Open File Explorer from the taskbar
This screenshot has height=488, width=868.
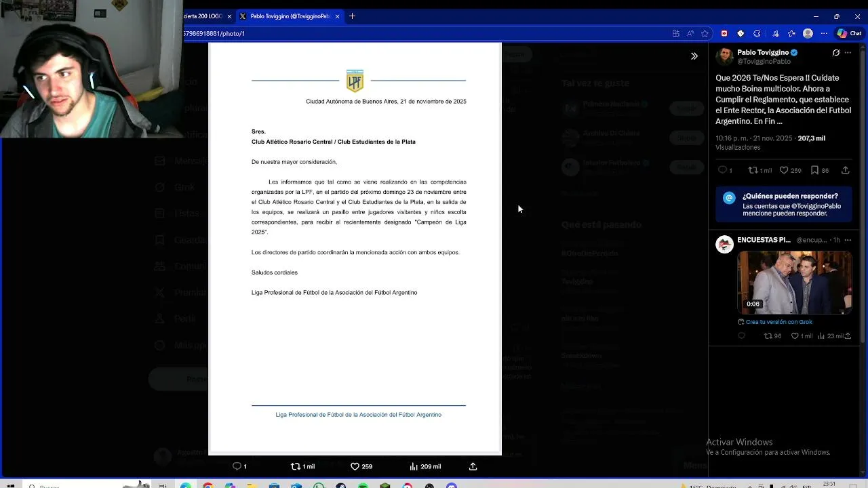(252, 485)
